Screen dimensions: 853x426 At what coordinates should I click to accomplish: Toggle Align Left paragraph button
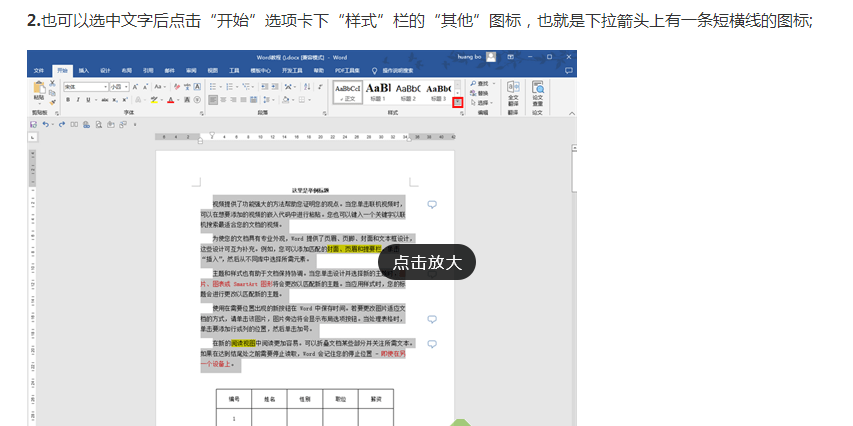tap(213, 100)
